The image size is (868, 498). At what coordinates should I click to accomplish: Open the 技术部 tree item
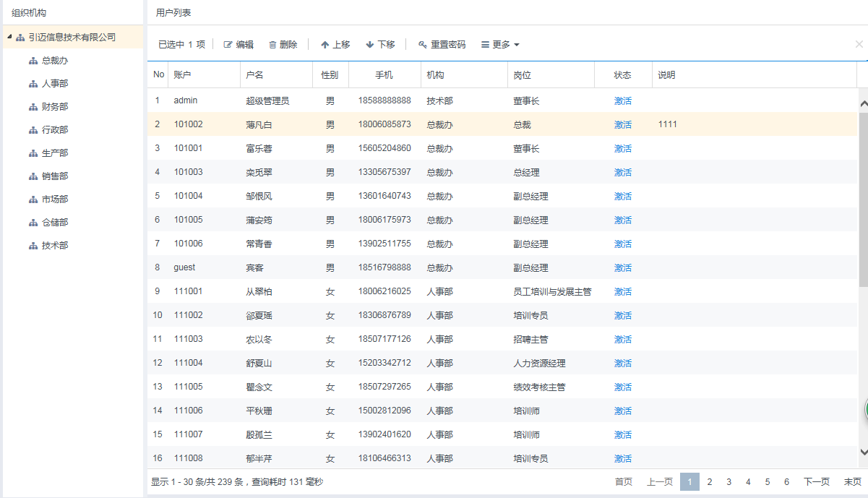click(x=55, y=246)
